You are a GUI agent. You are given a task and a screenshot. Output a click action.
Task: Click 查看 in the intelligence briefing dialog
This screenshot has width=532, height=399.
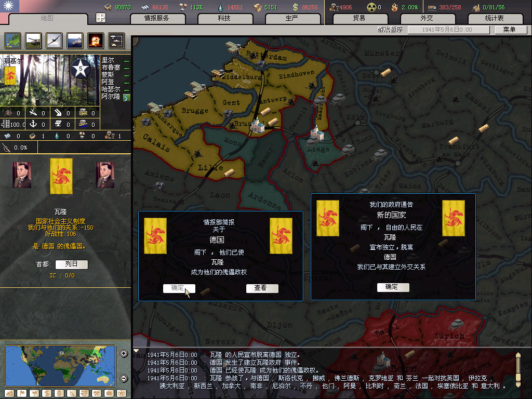coord(262,288)
